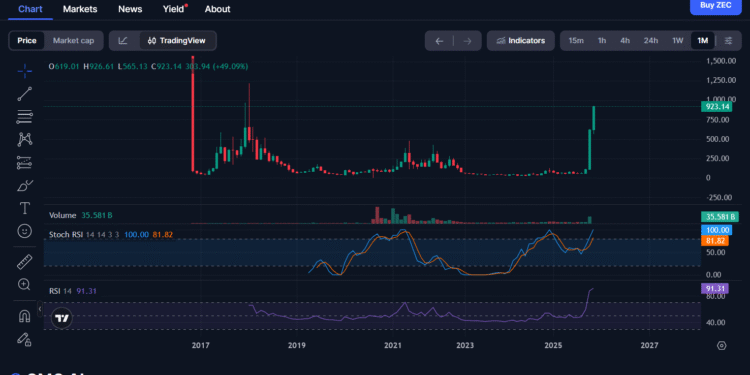Set the interval to 24h
This screenshot has width=750, height=375.
[651, 41]
